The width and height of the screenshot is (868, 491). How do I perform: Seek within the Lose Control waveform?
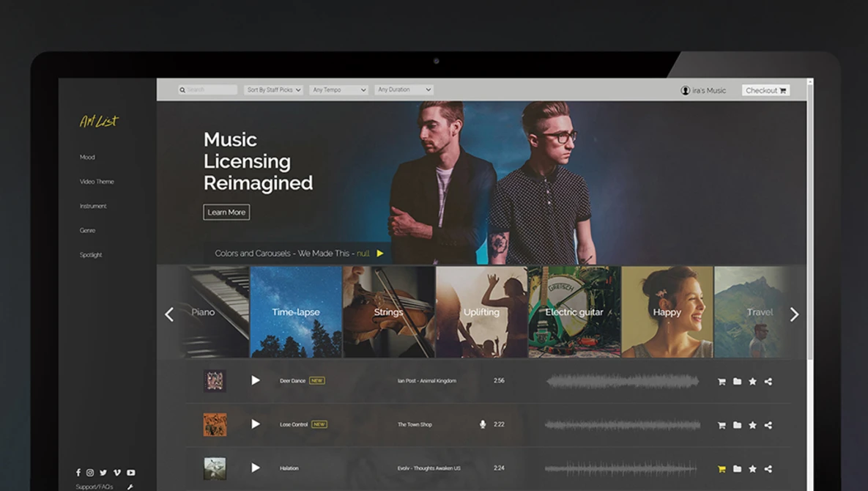pyautogui.click(x=623, y=424)
